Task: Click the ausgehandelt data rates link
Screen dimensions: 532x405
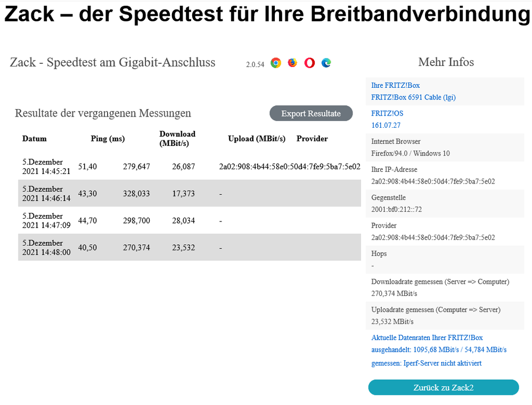Action: (x=438, y=350)
